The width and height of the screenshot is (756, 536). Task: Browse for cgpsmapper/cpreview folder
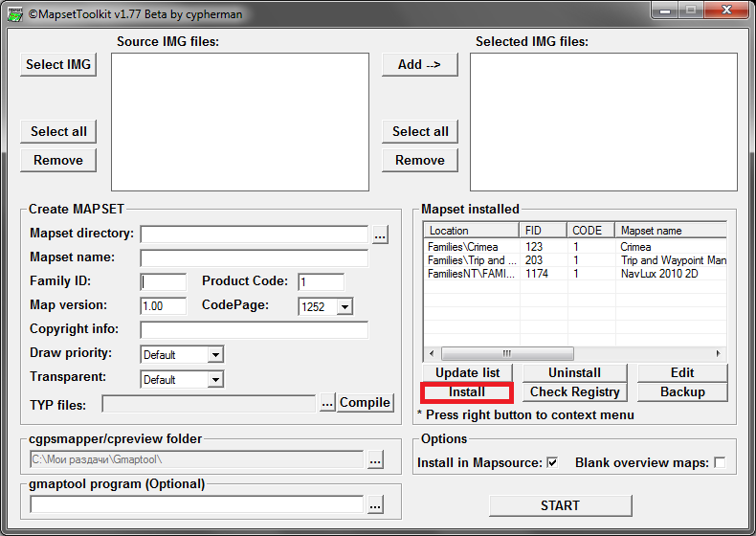[375, 461]
